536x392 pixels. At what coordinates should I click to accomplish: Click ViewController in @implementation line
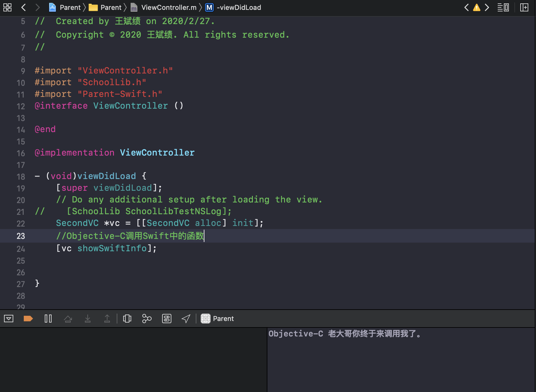click(157, 153)
